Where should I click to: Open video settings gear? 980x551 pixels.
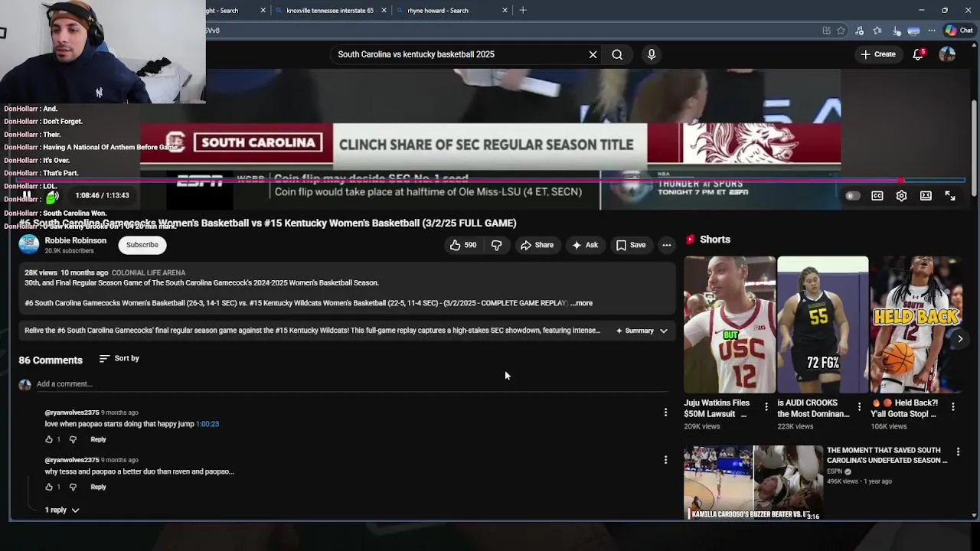(x=901, y=196)
